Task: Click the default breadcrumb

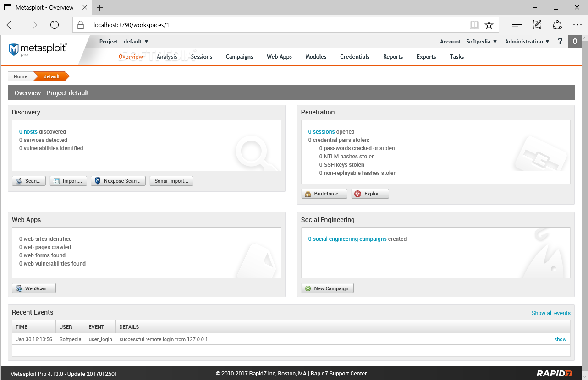Action: (x=51, y=76)
